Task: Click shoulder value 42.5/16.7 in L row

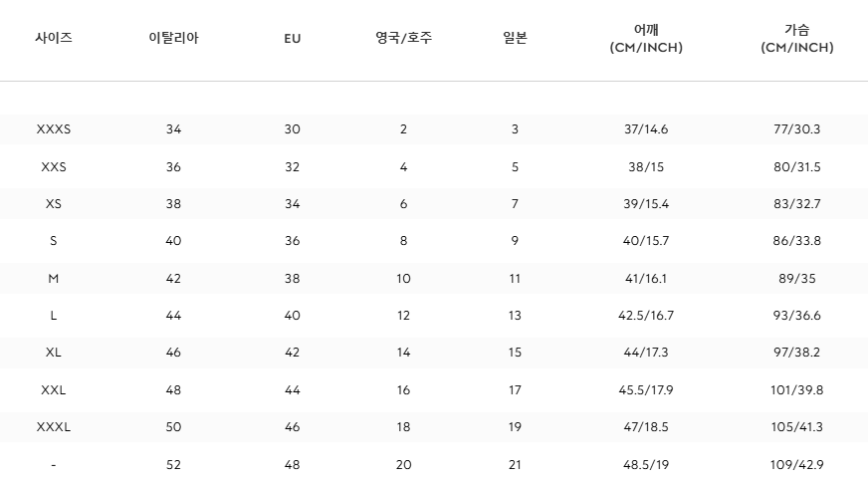Action: [646, 316]
